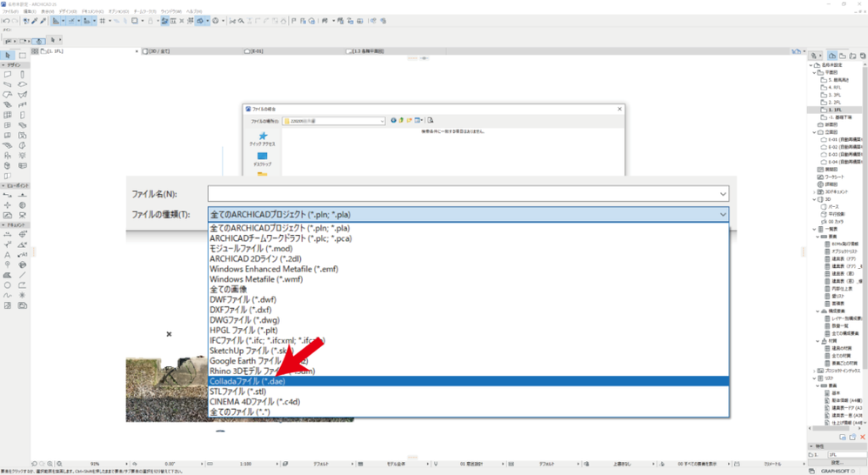Choose HPGL ファイル (*.plt) from the list
Screen dimensions: 868x475
click(x=468, y=331)
